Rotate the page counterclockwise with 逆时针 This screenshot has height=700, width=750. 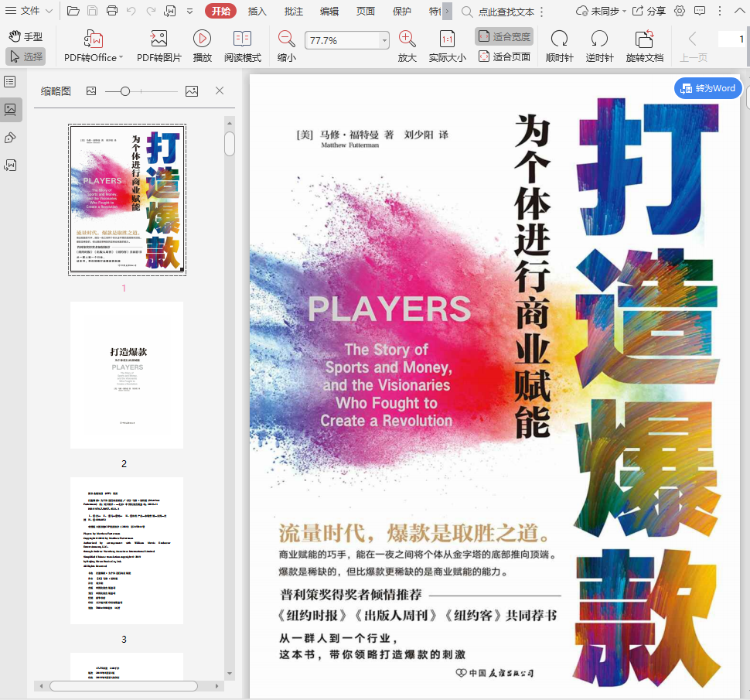[599, 46]
